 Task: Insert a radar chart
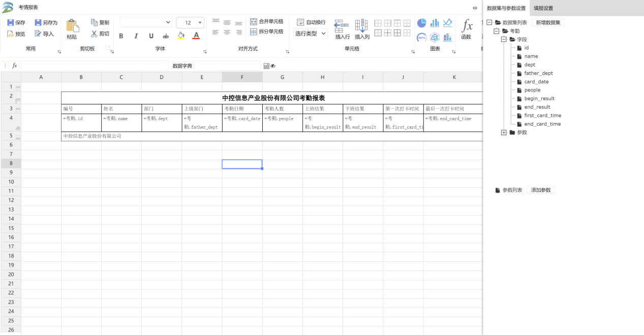click(x=435, y=37)
